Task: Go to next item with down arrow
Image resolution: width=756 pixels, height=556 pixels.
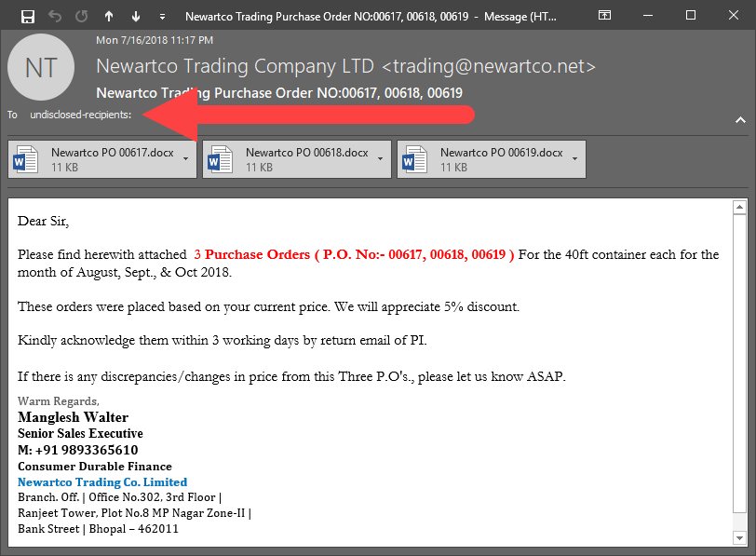Action: pos(136,17)
